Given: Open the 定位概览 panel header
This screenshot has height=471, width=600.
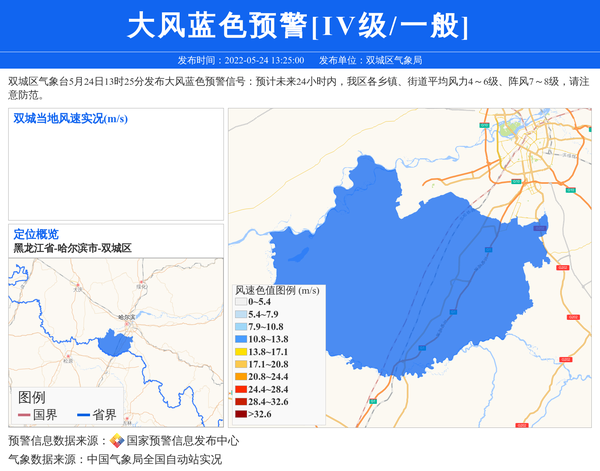Looking at the screenshot, I should click(36, 234).
